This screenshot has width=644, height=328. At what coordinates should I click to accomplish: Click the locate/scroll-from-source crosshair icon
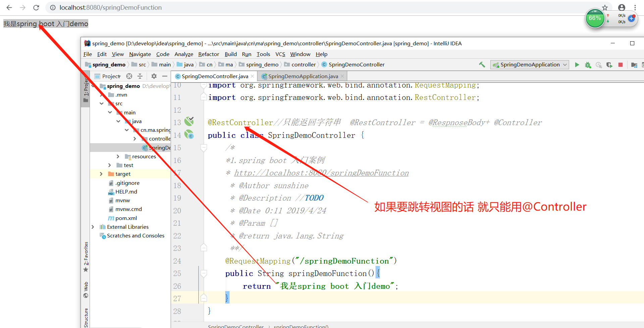tap(129, 76)
